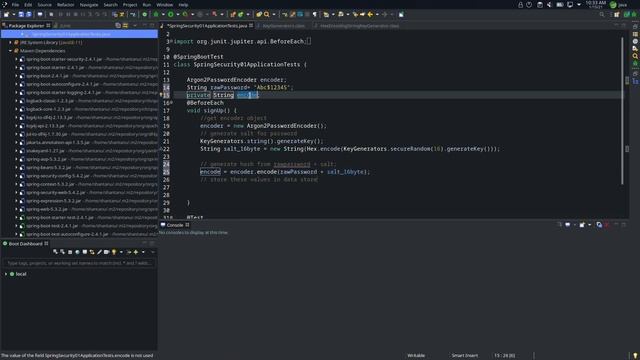Click the toolbar Search magnifier icon

(267, 14)
